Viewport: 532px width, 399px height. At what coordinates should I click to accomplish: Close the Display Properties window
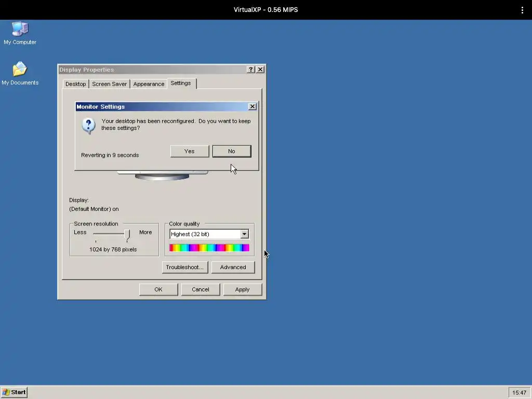click(x=260, y=70)
